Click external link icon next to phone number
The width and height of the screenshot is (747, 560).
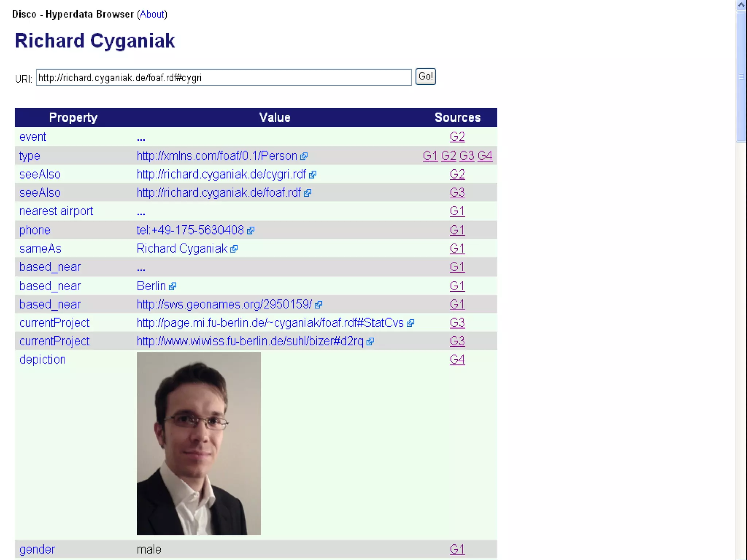[251, 231]
